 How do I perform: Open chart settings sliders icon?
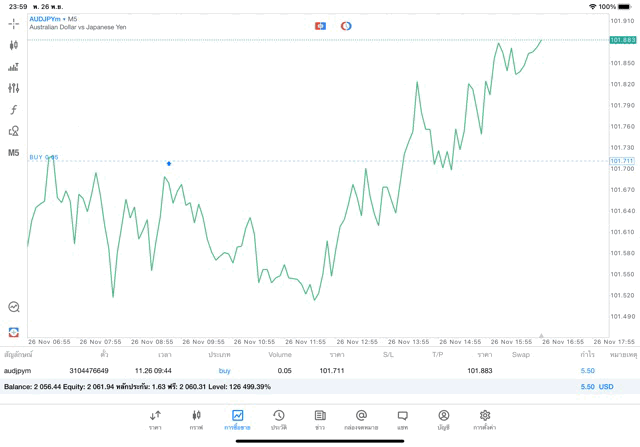14,88
